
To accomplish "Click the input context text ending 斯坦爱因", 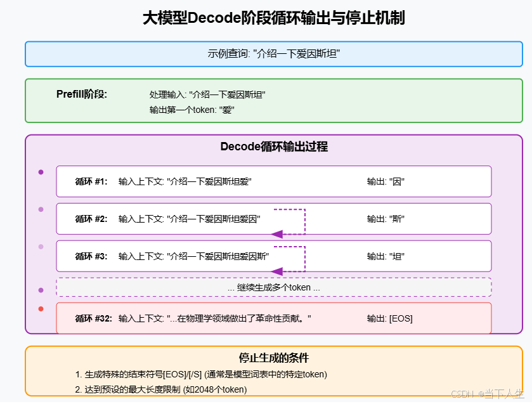I will pos(190,219).
